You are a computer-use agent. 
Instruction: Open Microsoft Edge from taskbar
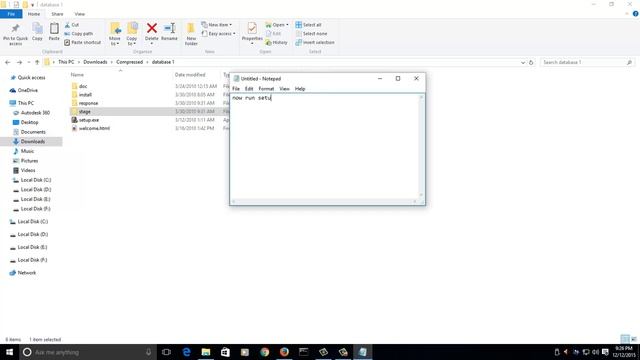click(x=187, y=352)
